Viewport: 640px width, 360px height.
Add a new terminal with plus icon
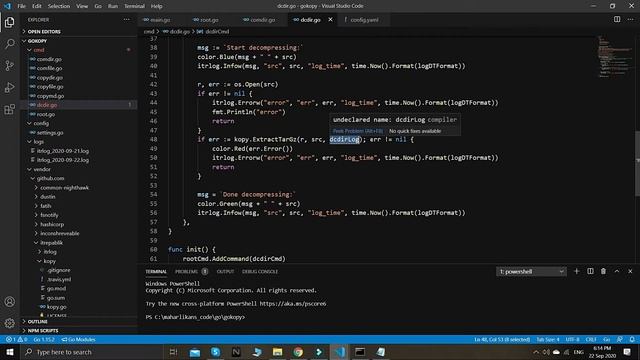(x=576, y=271)
